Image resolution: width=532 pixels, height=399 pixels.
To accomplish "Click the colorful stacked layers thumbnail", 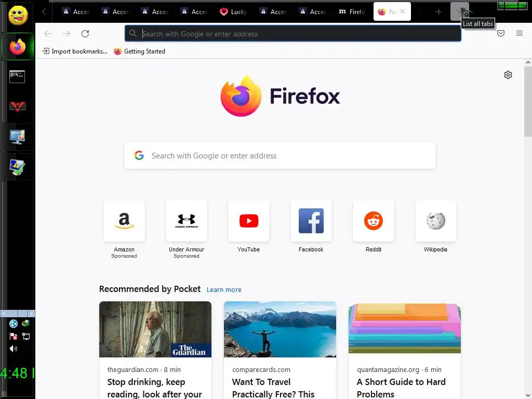I will tap(404, 328).
